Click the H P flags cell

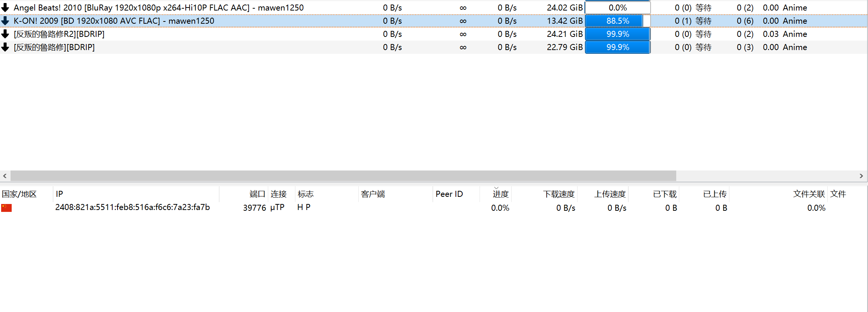(x=304, y=207)
